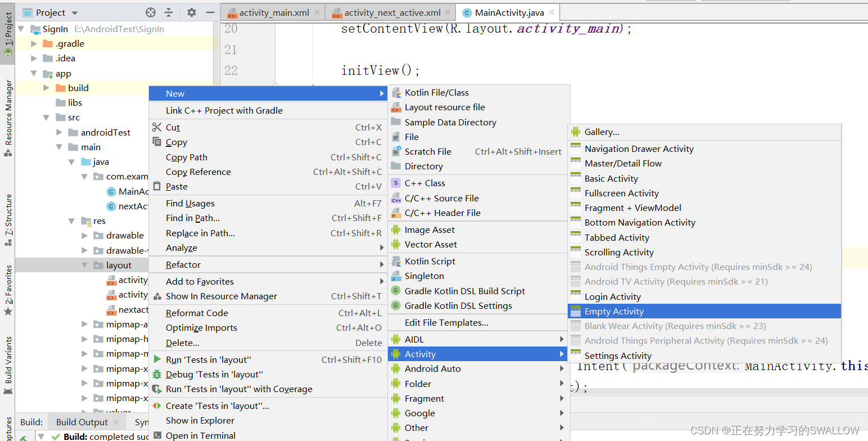
Task: Select C++ Class option
Action: (x=479, y=183)
